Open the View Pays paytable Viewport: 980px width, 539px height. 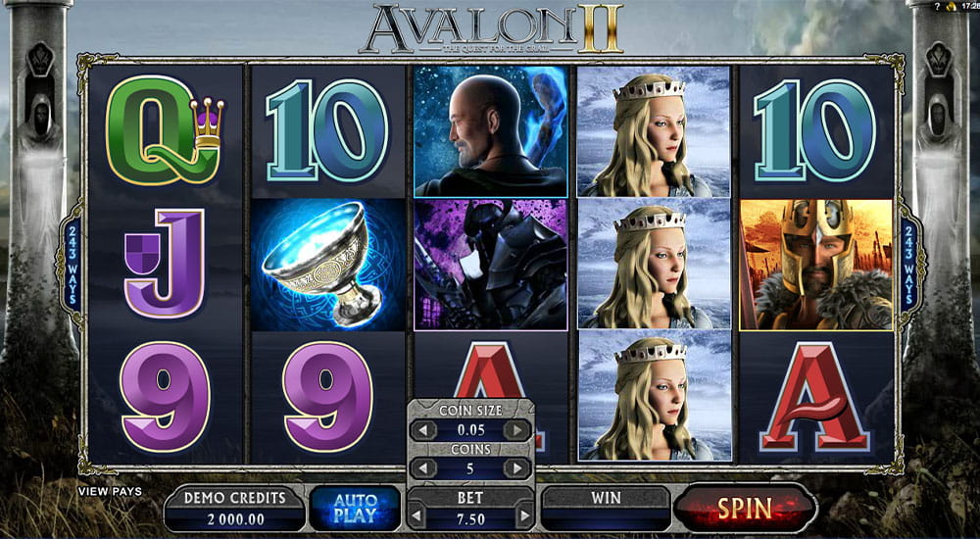110,492
